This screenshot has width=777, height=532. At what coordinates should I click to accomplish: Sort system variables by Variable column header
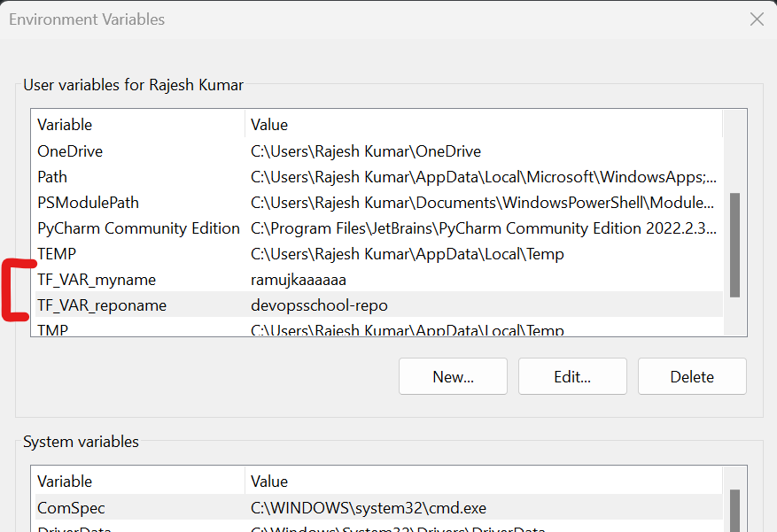pyautogui.click(x=137, y=482)
